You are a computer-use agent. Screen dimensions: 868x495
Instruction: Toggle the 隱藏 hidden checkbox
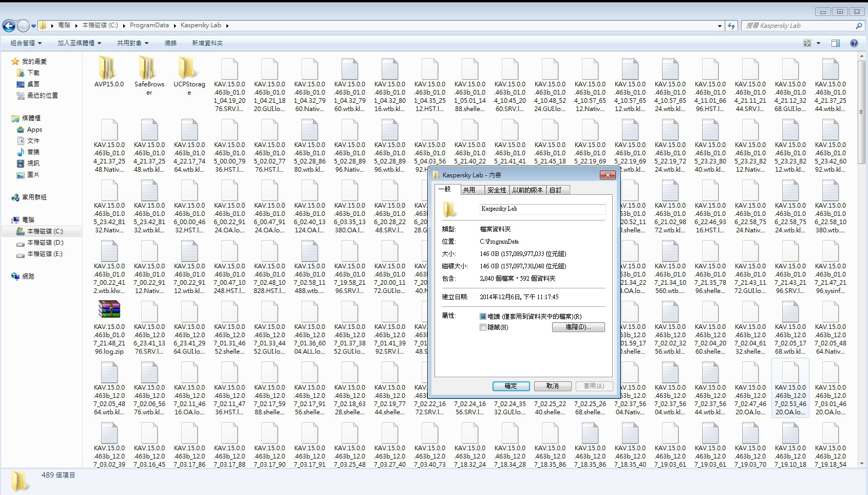pyautogui.click(x=483, y=327)
